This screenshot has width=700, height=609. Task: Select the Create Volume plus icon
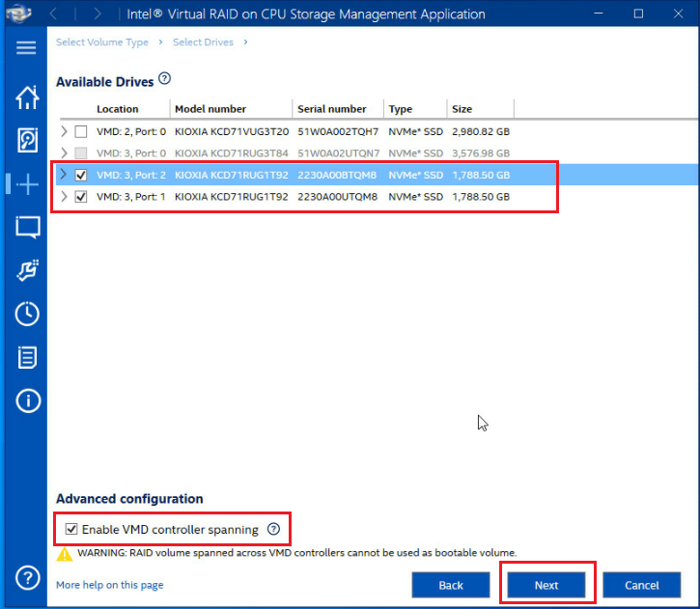[27, 183]
